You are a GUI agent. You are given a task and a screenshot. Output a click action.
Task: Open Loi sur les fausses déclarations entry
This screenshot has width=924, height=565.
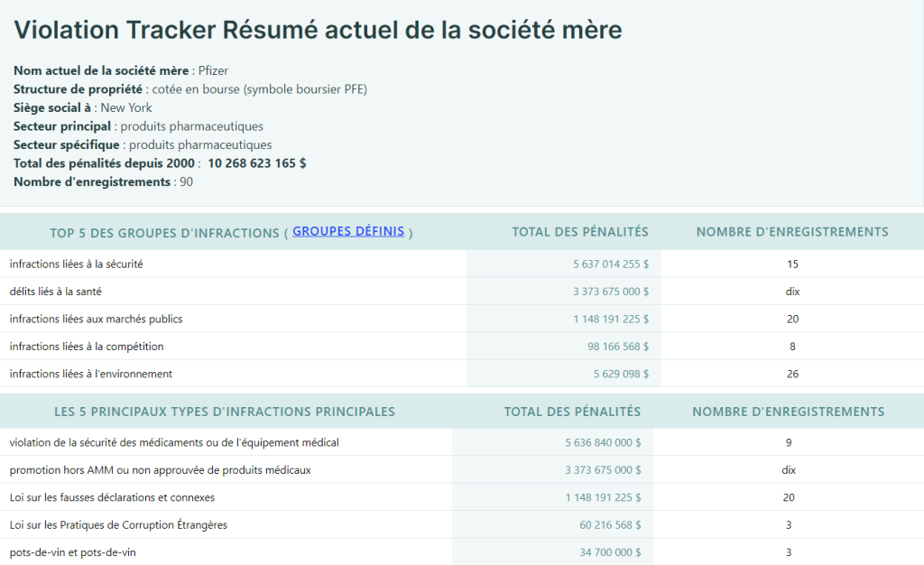(112, 497)
